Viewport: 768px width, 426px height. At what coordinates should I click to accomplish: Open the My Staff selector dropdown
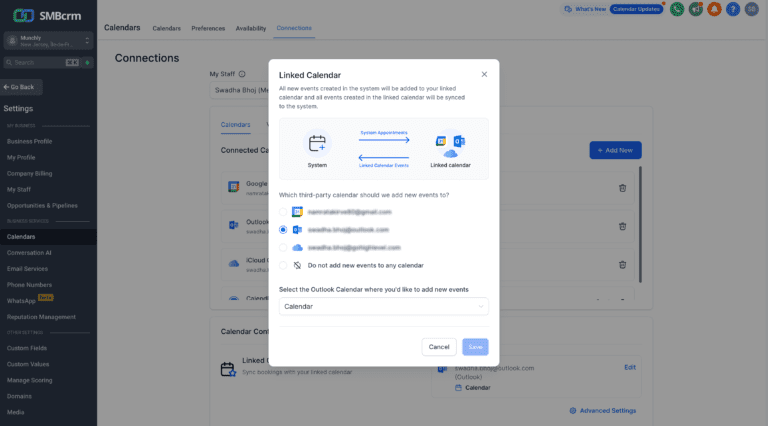coord(240,91)
